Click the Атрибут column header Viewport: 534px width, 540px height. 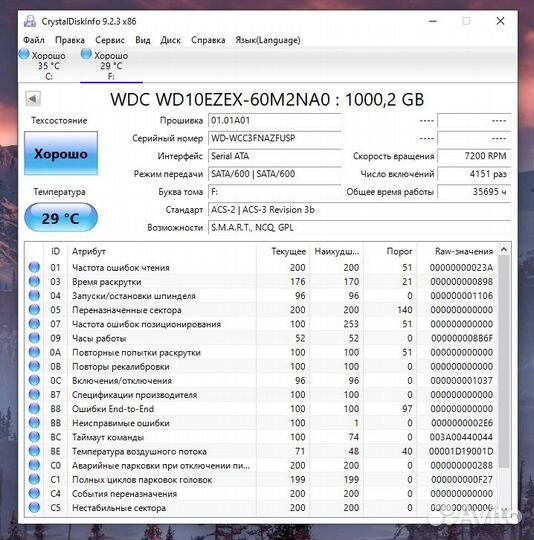(162, 251)
